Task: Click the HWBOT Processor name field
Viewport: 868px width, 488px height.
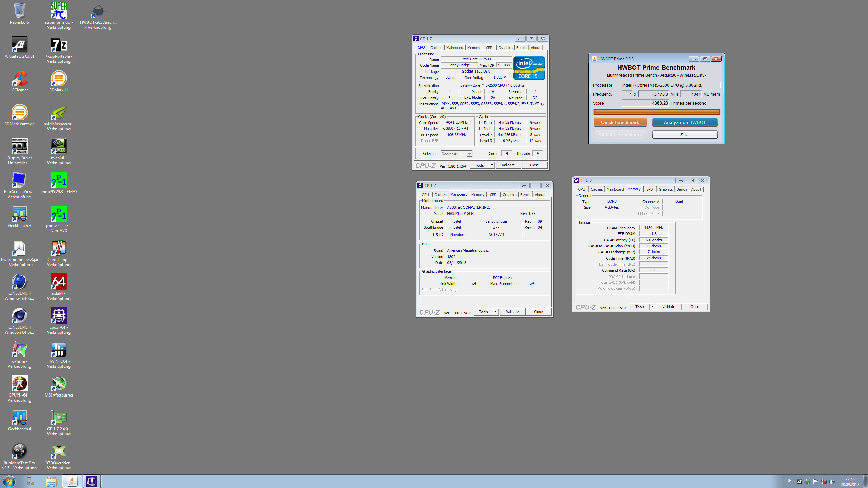Action: 671,85
